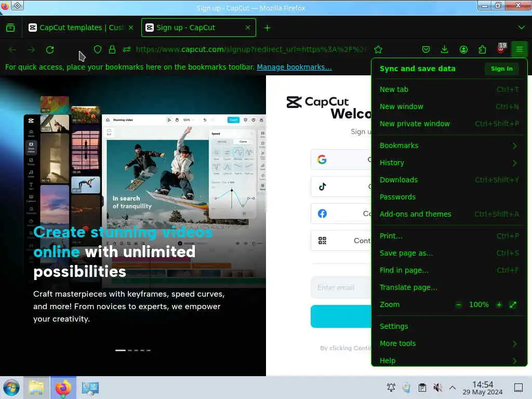Click the cyan Continue button
Viewport: 532px width, 399px height.
click(341, 316)
